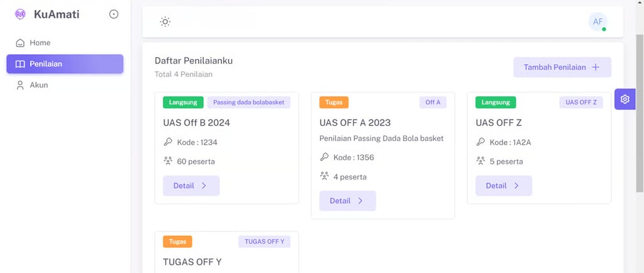644x273 pixels.
Task: Toggle the sidebar collapse circle icon
Action: (114, 14)
